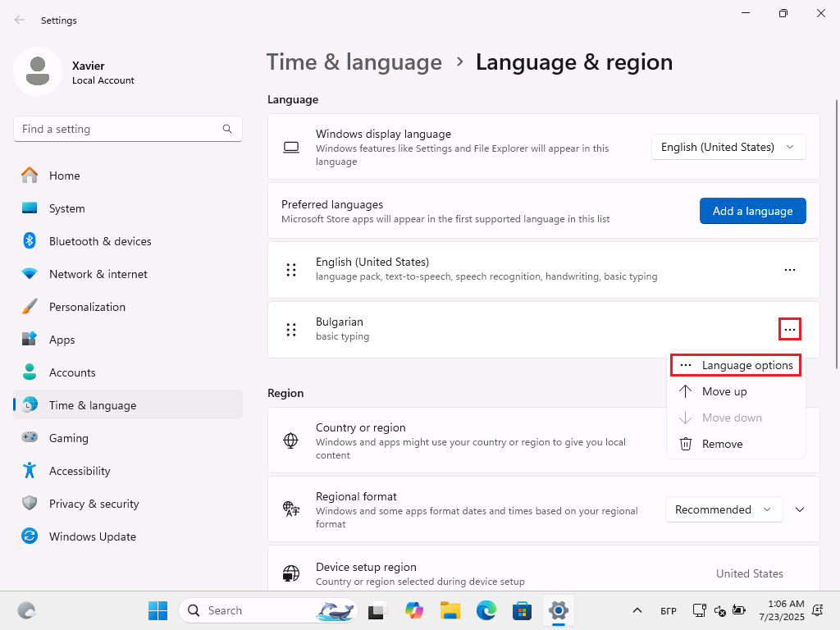Click the vertical scrollbar in settings
Screen dimensions: 840x630
click(837, 234)
